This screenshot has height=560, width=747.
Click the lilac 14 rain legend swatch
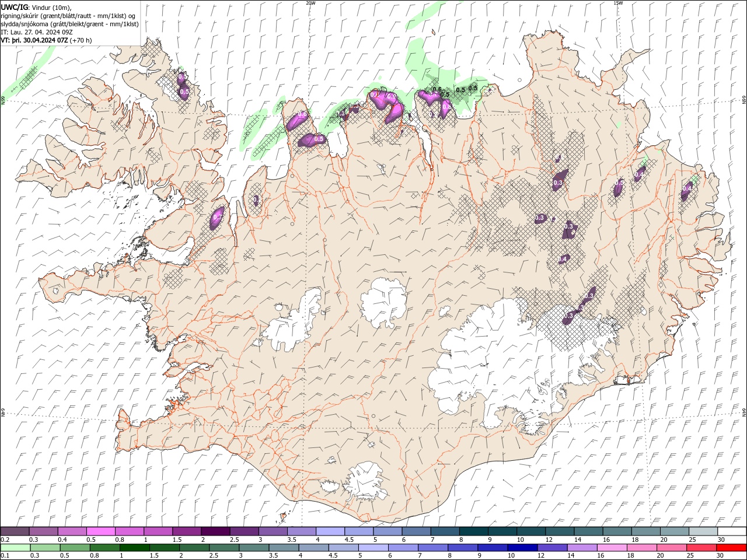click(582, 547)
